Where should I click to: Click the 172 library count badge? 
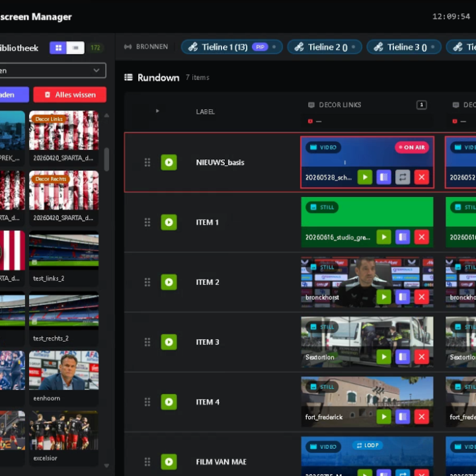click(x=95, y=48)
